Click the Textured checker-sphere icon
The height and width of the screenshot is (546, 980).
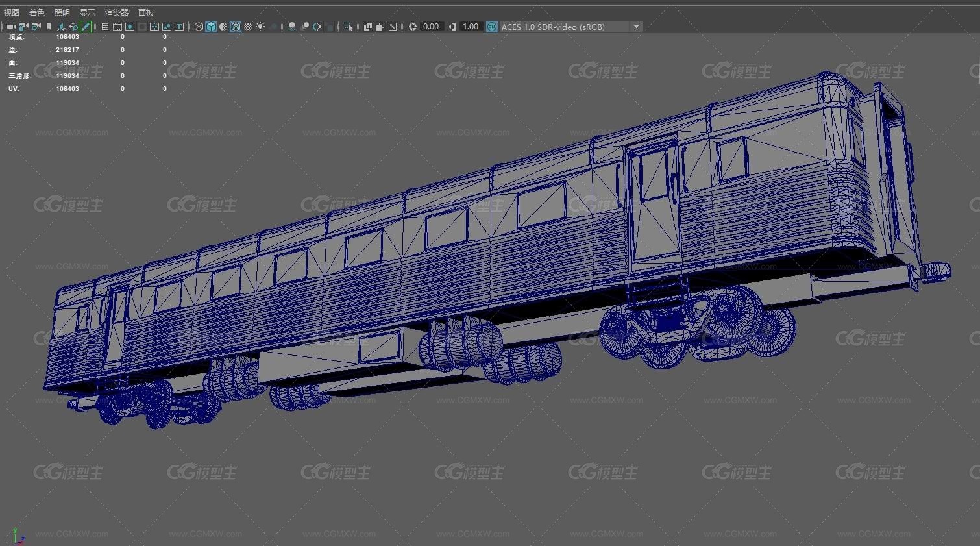[x=248, y=27]
